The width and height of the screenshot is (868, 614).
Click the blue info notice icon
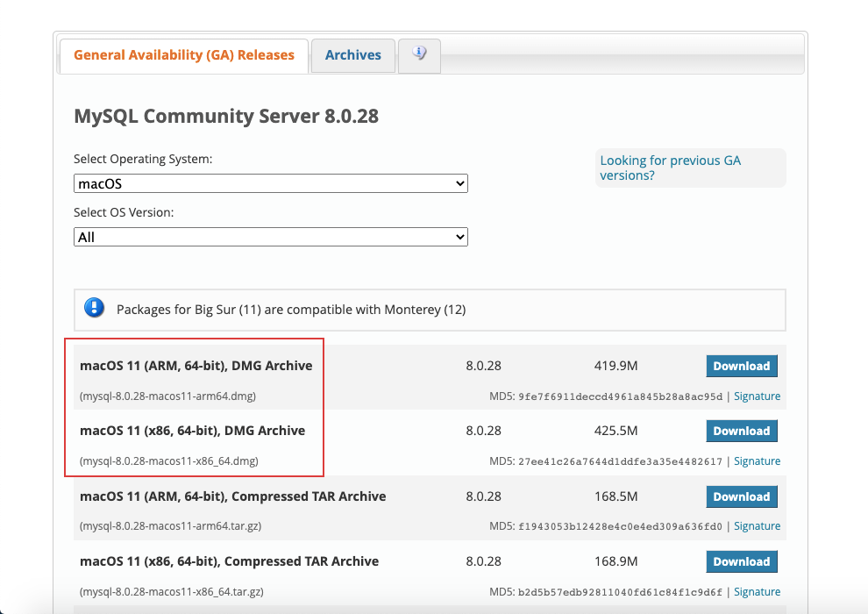(94, 308)
